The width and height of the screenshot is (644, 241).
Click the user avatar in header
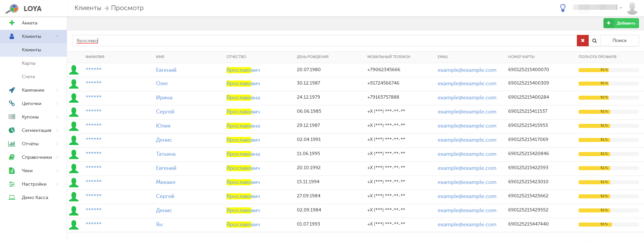(632, 8)
